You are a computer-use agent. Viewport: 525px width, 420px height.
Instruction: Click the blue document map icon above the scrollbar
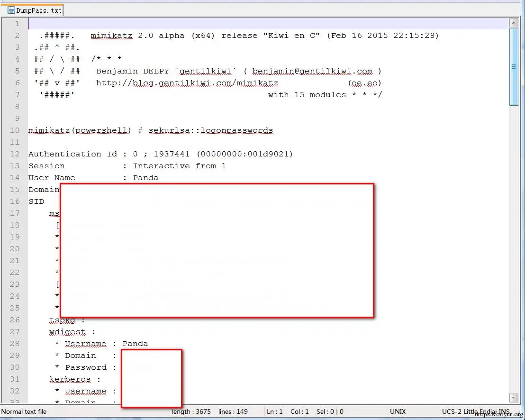(514, 67)
